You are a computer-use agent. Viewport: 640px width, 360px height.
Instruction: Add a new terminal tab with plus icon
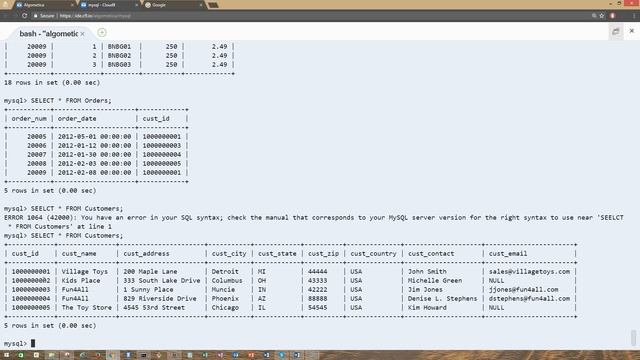[102, 33]
